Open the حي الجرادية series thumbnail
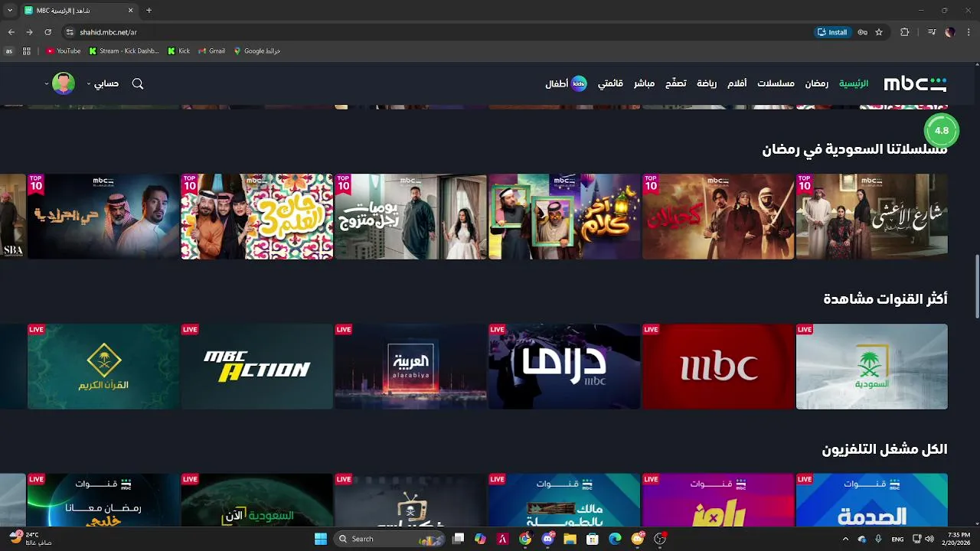This screenshot has height=551, width=980. (103, 217)
